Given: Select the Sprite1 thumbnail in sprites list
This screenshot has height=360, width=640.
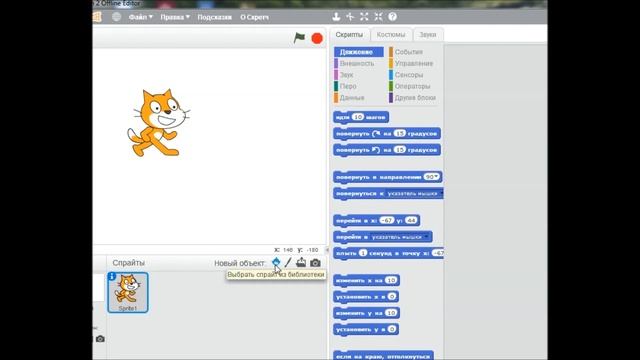Looking at the screenshot, I should pos(128,293).
